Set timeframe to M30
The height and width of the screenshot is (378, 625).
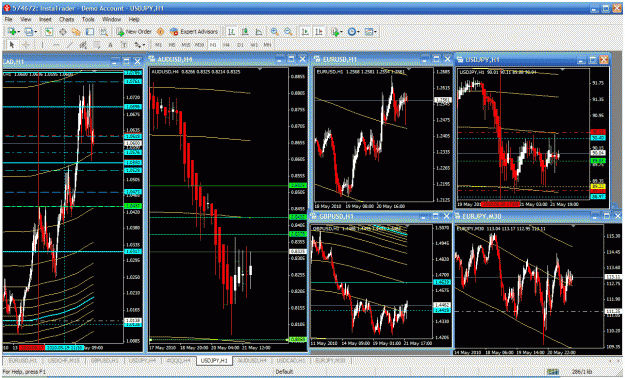click(x=199, y=45)
